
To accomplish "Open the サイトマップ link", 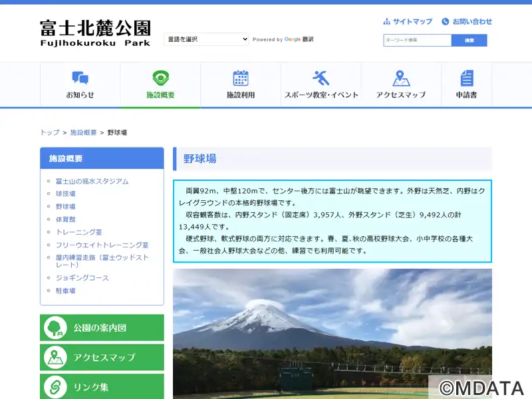I will pyautogui.click(x=408, y=22).
